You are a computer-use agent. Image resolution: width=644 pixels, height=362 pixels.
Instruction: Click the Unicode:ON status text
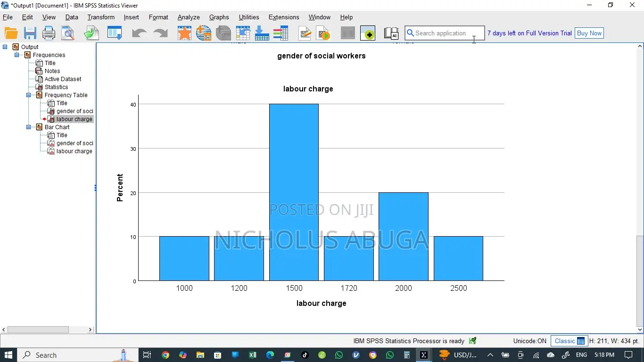(529, 341)
